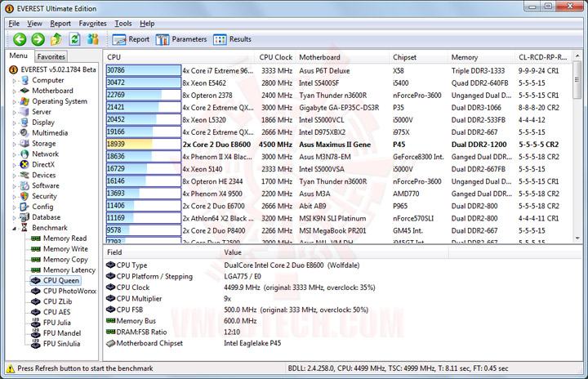
Task: Open Memory Latency benchmark
Action: point(64,270)
